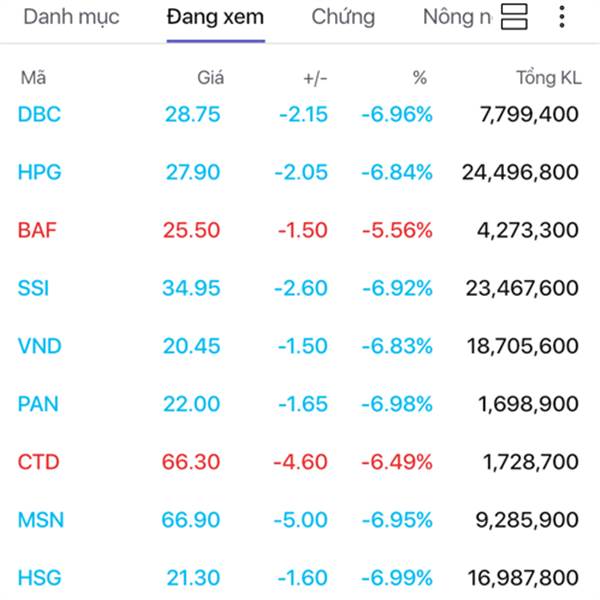Open the SSI stock details
The height and width of the screenshot is (600, 600).
point(298,288)
